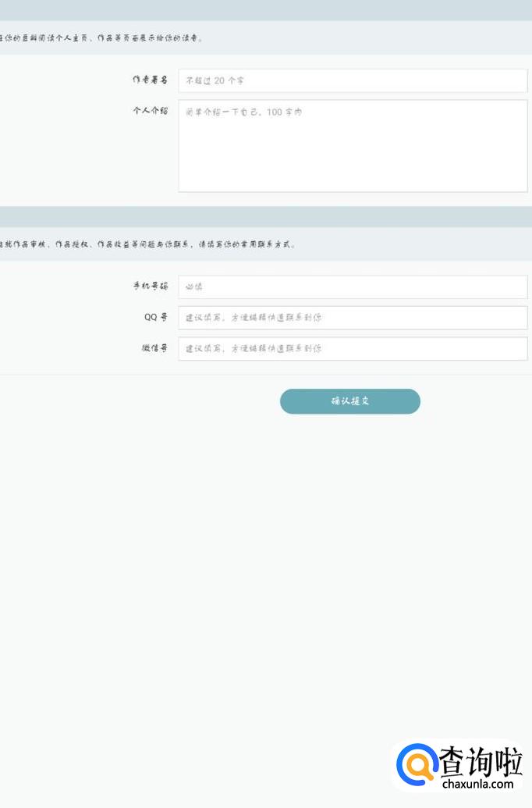
Task: Click the header bar above the contact section
Action: click(266, 216)
